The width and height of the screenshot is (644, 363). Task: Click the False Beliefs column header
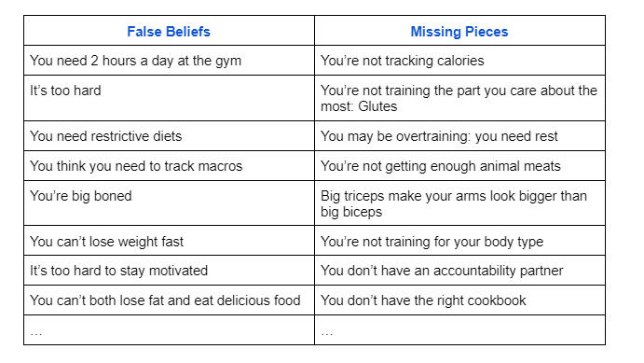coord(169,31)
